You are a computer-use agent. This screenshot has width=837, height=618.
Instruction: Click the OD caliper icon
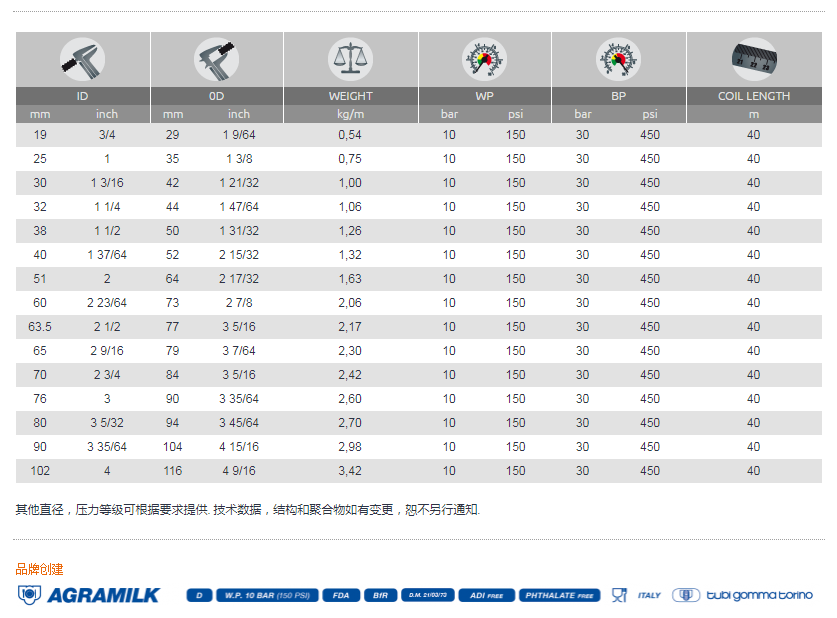pos(216,59)
